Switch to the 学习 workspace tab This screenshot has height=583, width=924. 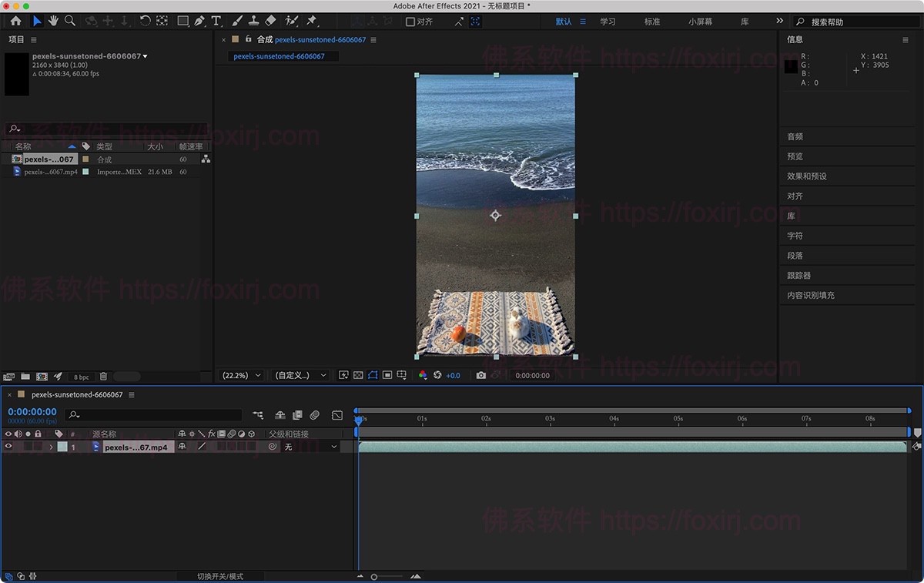coord(608,22)
